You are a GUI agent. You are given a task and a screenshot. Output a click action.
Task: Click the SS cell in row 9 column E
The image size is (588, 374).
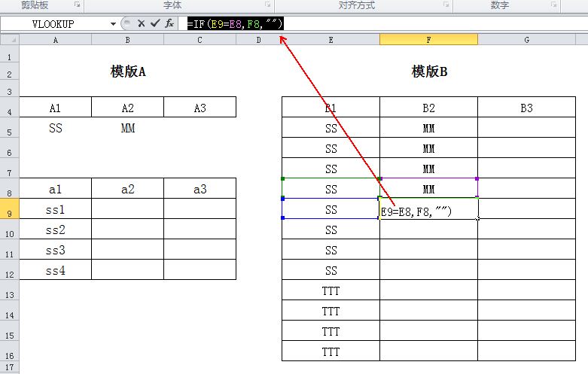point(331,208)
